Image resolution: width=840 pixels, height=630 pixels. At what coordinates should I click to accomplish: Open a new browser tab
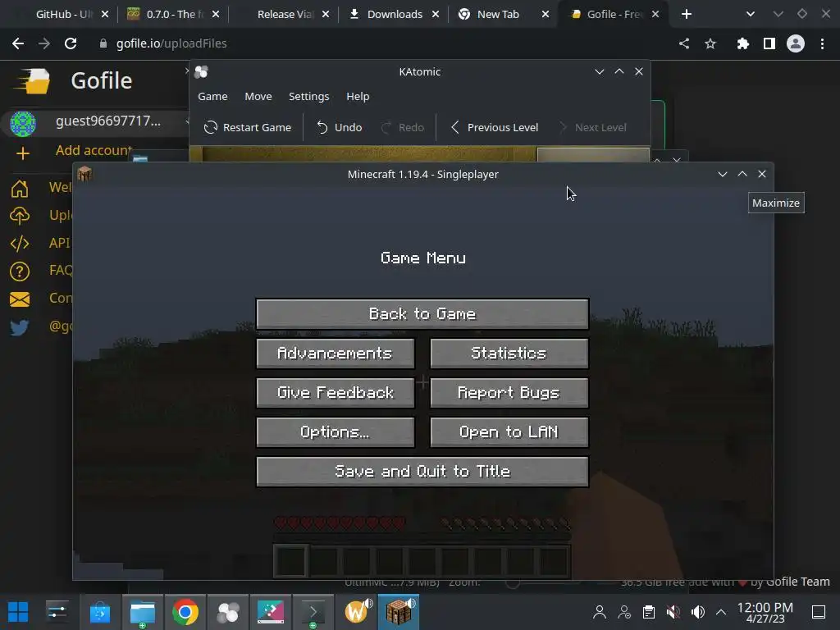(687, 15)
